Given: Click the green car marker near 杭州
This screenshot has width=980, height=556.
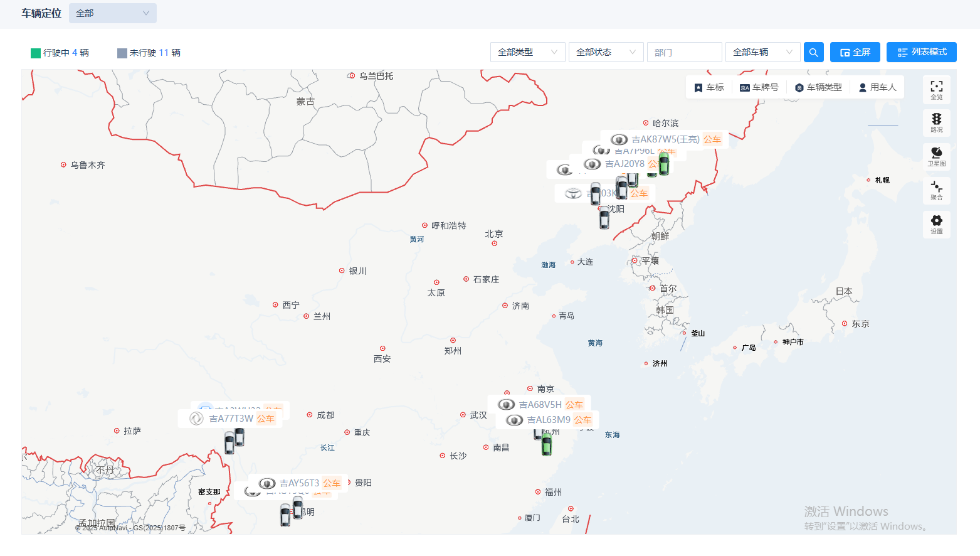Looking at the screenshot, I should point(547,444).
